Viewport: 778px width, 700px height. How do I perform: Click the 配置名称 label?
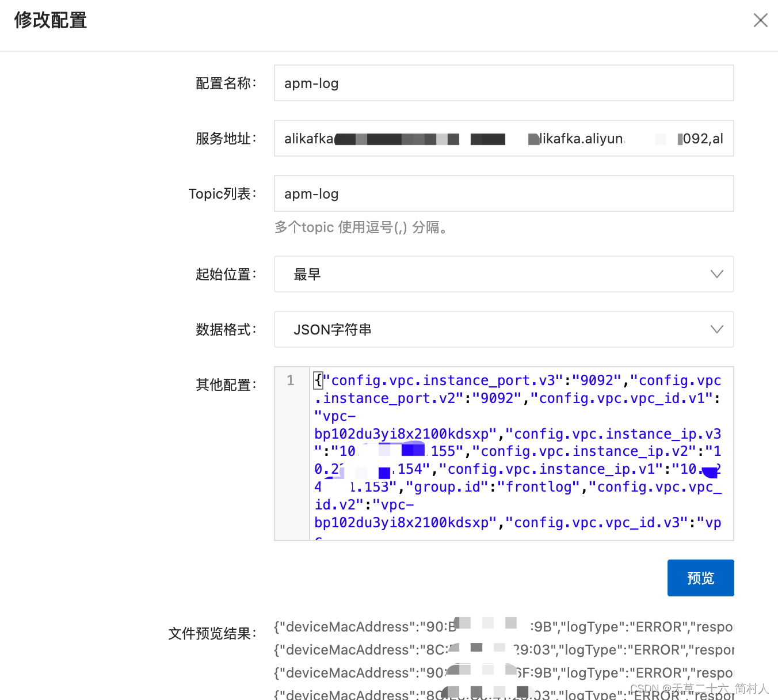226,83
